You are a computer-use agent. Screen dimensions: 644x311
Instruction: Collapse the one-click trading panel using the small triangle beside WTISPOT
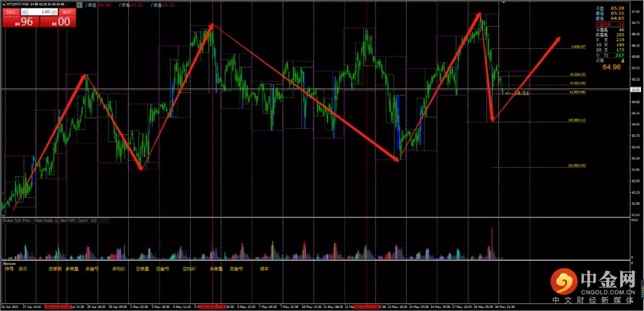[4, 5]
